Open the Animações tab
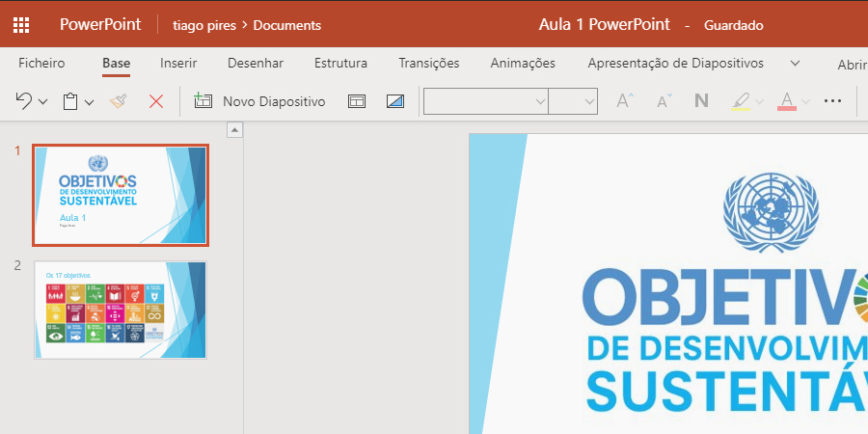 click(x=523, y=63)
